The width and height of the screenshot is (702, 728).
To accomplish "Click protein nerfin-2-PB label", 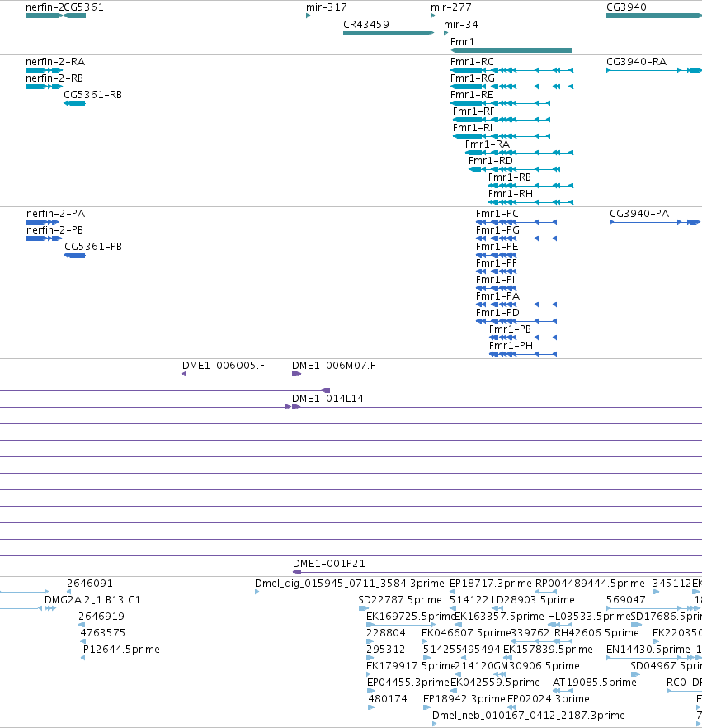I will tap(54, 229).
